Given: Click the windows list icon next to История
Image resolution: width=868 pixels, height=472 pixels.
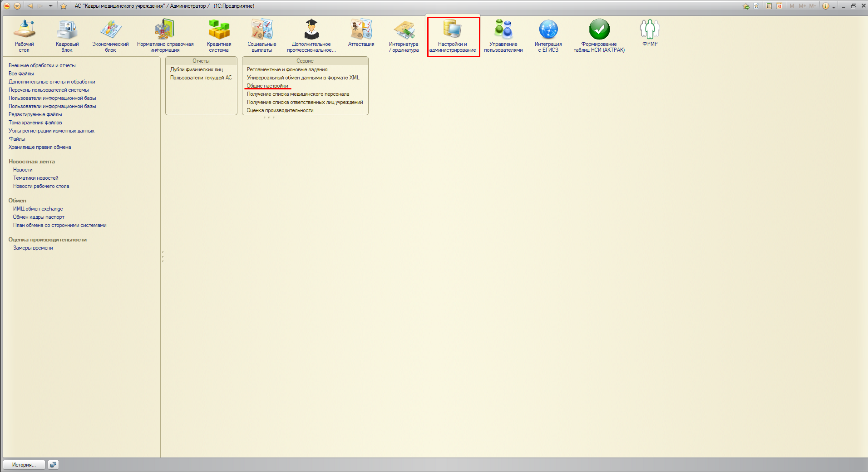Looking at the screenshot, I should 53,465.
